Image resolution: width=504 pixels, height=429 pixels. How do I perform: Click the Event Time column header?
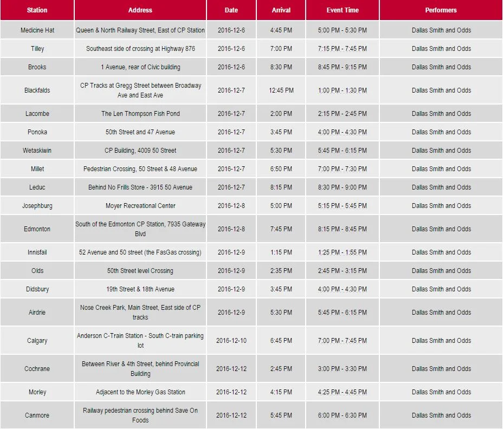pos(343,10)
